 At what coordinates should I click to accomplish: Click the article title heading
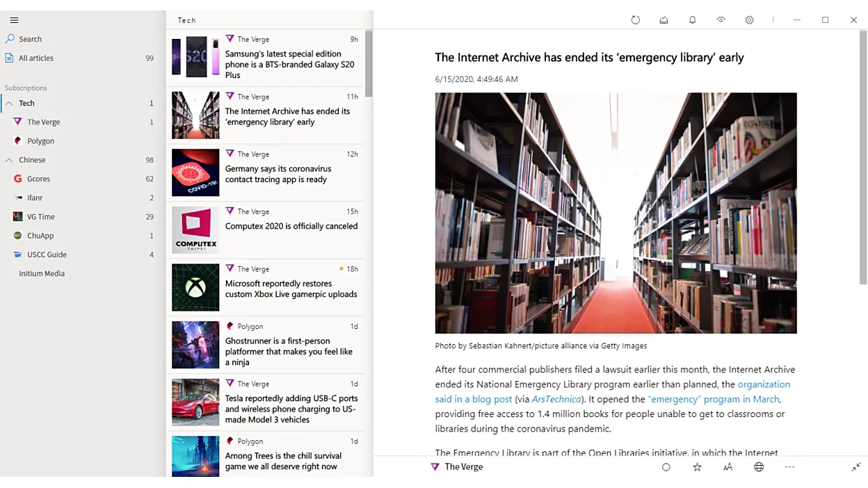pos(589,58)
